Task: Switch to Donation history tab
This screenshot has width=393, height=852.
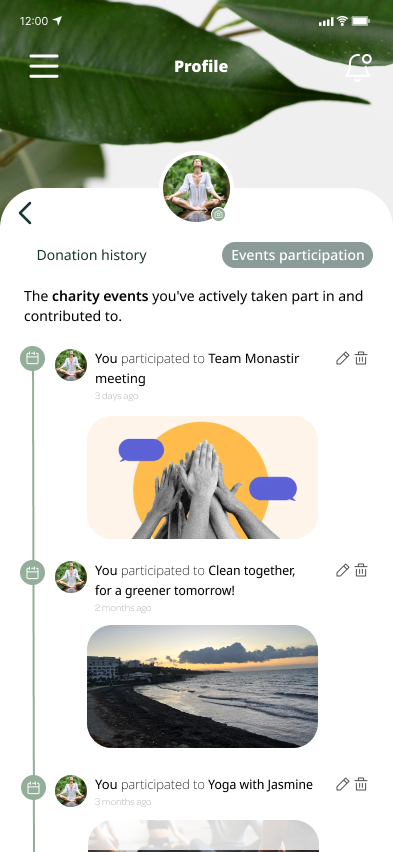Action: click(91, 255)
